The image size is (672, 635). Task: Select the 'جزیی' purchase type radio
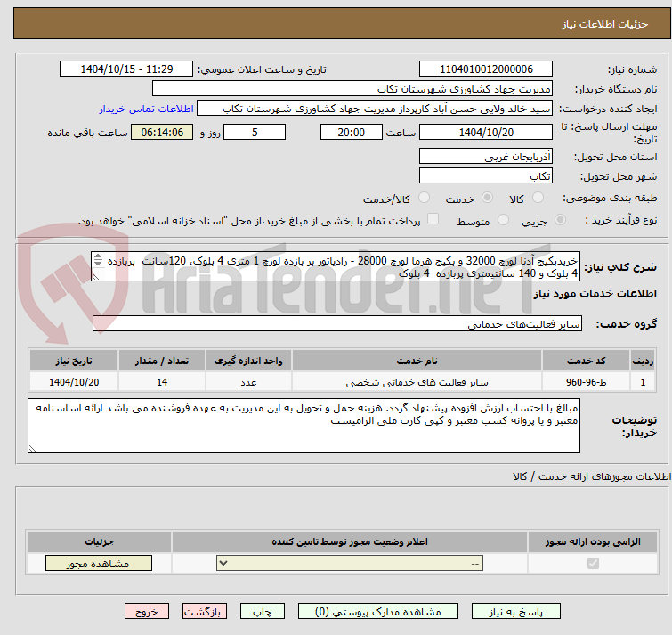point(560,220)
